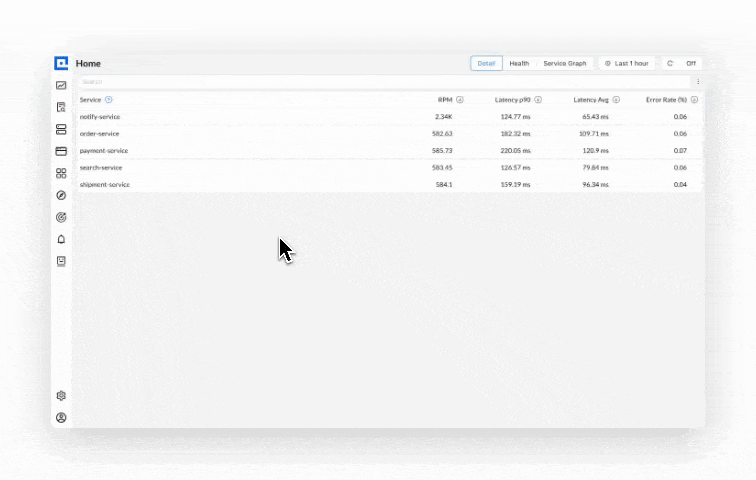Open the Last 1 hour time range dropdown
Viewport: 756px width, 480px height.
coord(627,63)
